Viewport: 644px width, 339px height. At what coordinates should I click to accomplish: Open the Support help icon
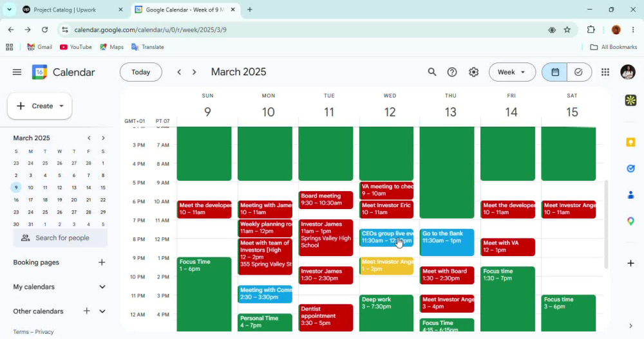pyautogui.click(x=452, y=72)
